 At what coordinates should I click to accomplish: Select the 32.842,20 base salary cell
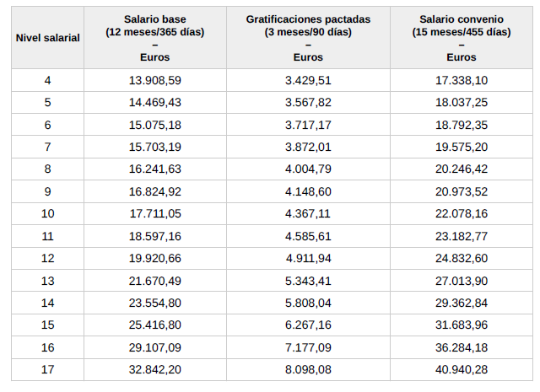pyautogui.click(x=155, y=368)
